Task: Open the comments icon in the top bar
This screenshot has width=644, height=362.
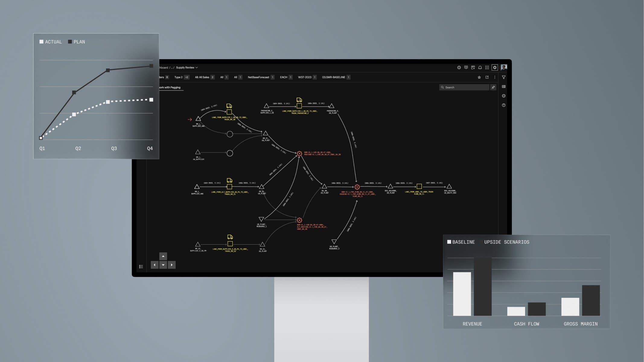Action: [466, 68]
